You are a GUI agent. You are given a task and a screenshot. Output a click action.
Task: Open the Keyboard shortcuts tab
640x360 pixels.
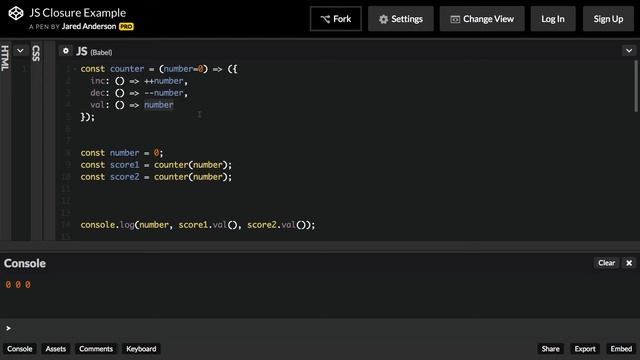click(141, 349)
